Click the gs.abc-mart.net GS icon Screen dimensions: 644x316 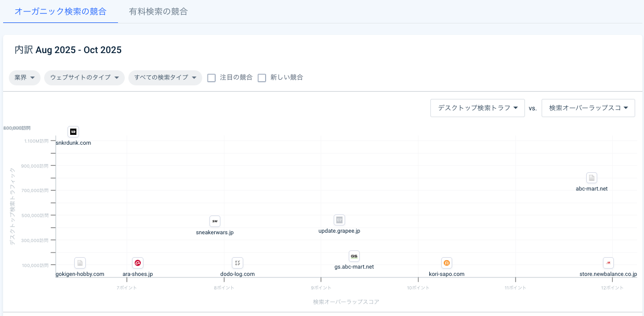pyautogui.click(x=354, y=256)
